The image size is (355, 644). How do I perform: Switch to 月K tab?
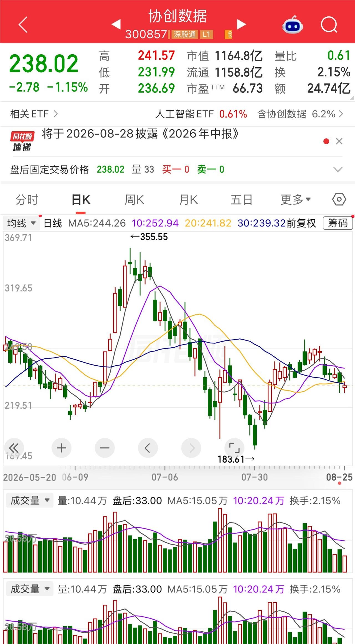pos(188,199)
